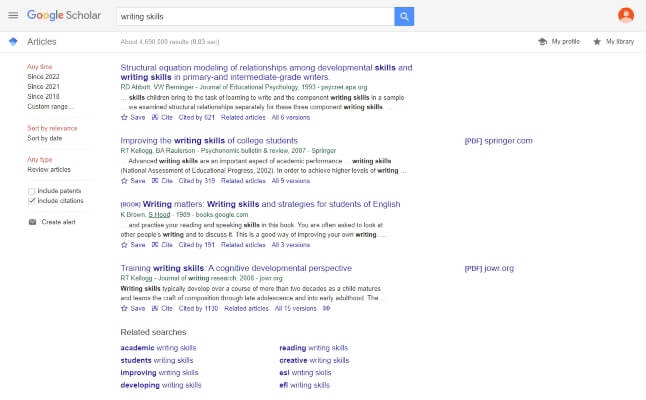Search academic writing skills
Image resolution: width=646 pixels, height=400 pixels.
point(158,348)
